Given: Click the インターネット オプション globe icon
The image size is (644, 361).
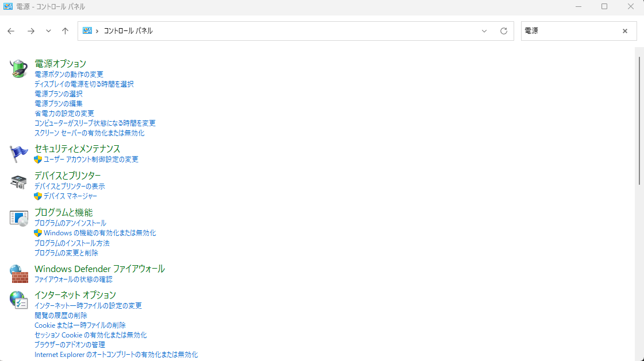Looking at the screenshot, I should tap(18, 300).
